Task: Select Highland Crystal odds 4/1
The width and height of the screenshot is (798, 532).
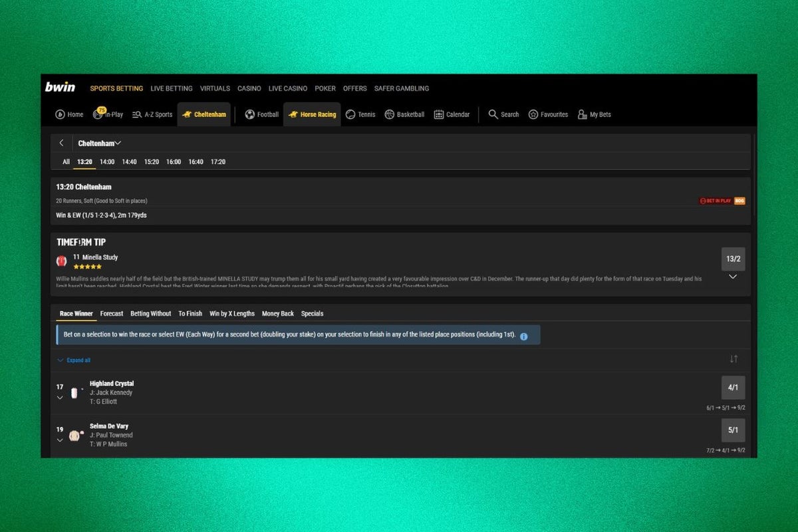Action: [733, 387]
